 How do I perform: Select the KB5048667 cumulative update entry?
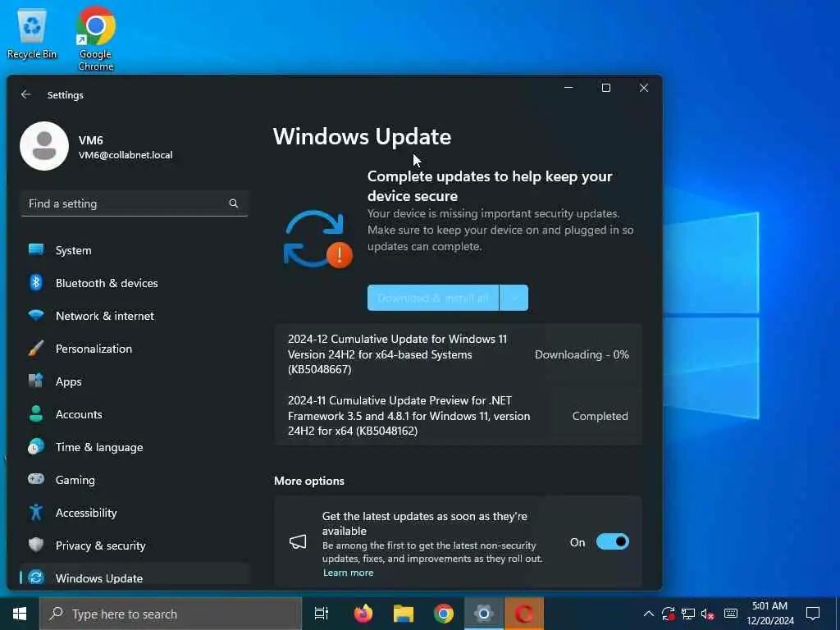pos(458,354)
